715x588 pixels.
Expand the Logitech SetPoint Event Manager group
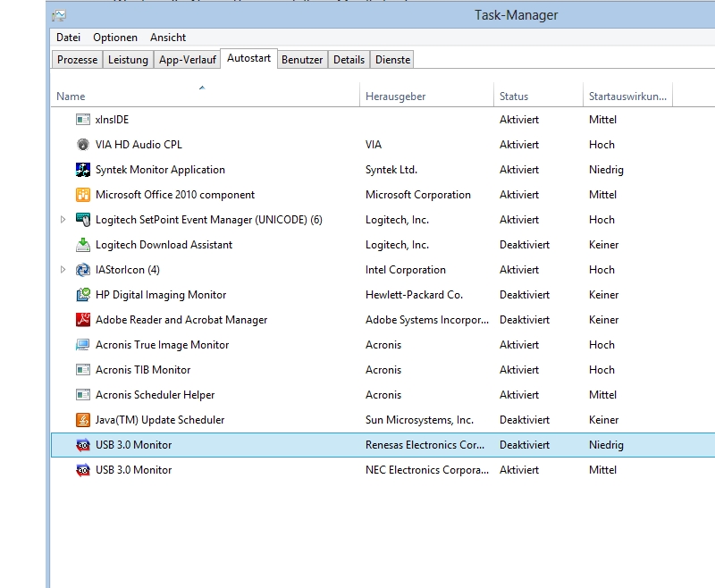point(63,220)
